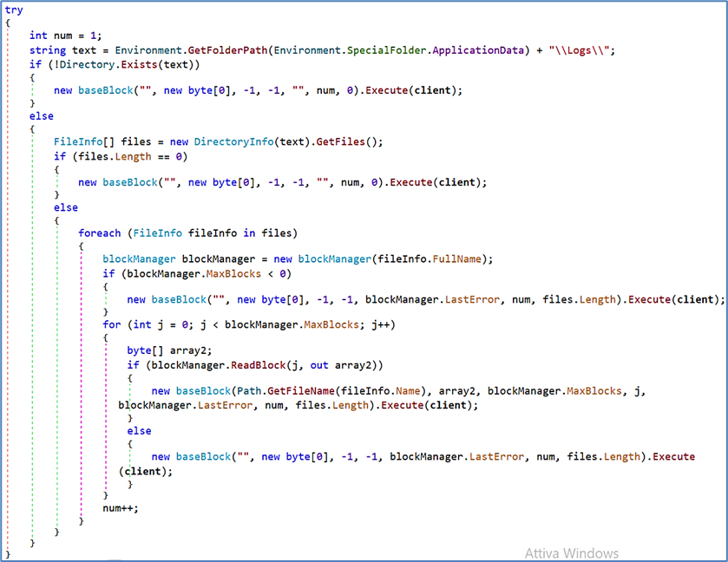Select the 'ReadBlock' method name
The image size is (728, 562).
point(259,365)
